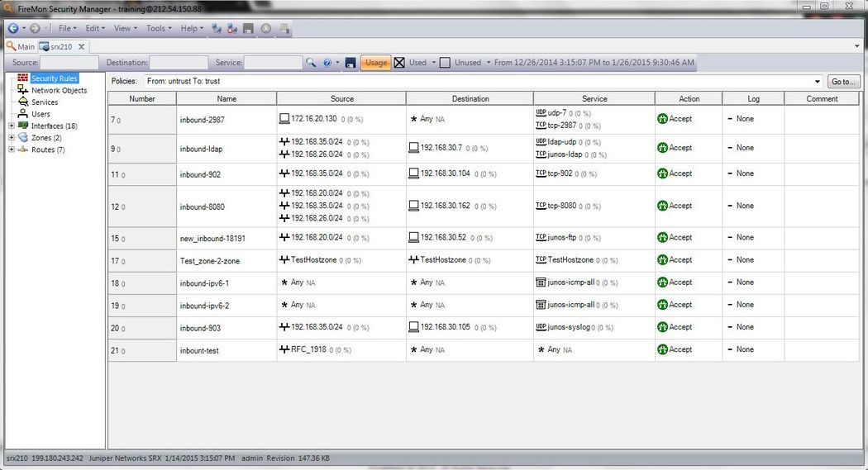Click the network icon beside RFC_1918
This screenshot has width=868, height=470.
(284, 349)
